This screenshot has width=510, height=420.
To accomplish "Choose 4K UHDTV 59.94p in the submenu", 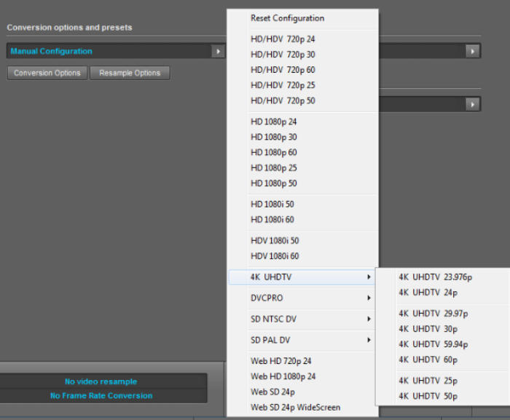I will click(x=433, y=344).
